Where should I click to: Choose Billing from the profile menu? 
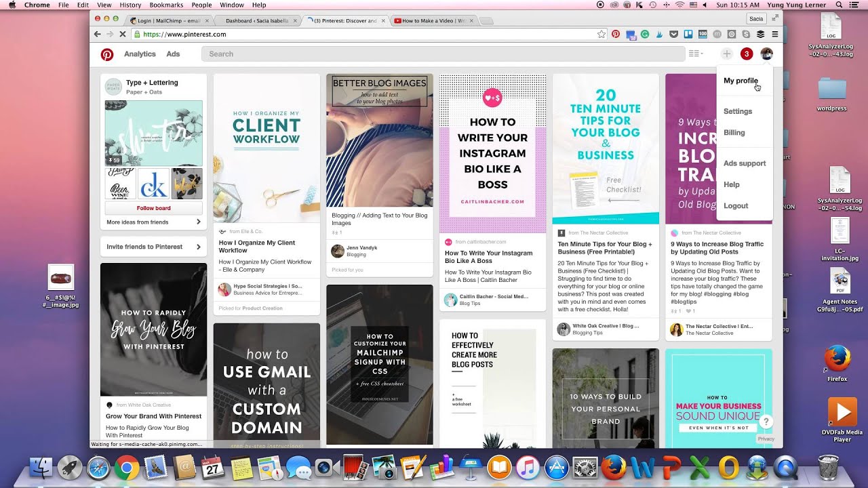click(734, 133)
